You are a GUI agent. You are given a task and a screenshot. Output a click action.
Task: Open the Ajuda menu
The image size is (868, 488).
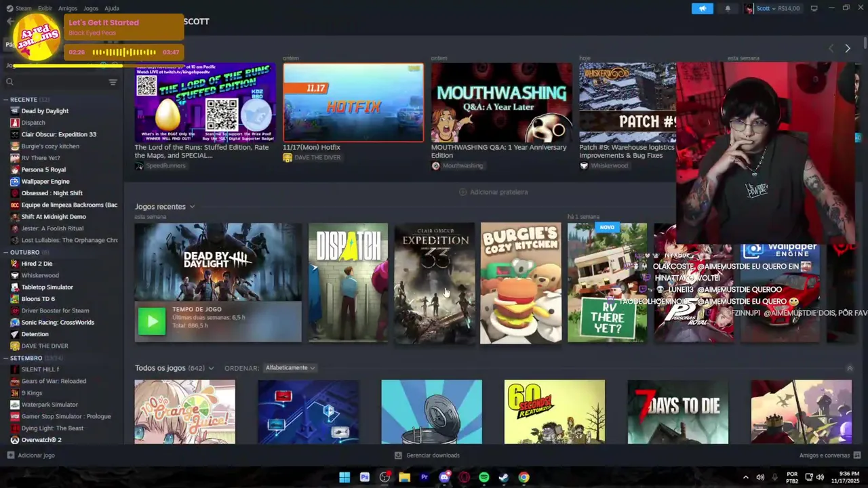[112, 8]
